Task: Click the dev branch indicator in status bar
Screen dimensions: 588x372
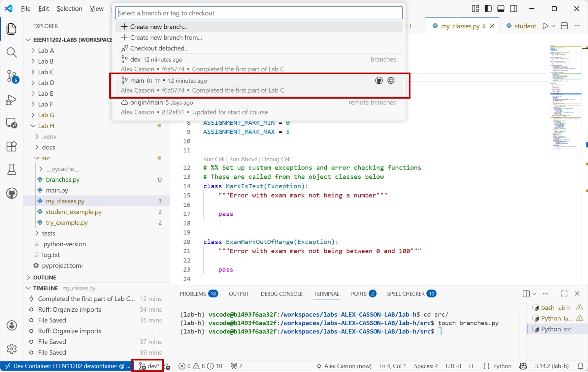Action: pos(149,366)
